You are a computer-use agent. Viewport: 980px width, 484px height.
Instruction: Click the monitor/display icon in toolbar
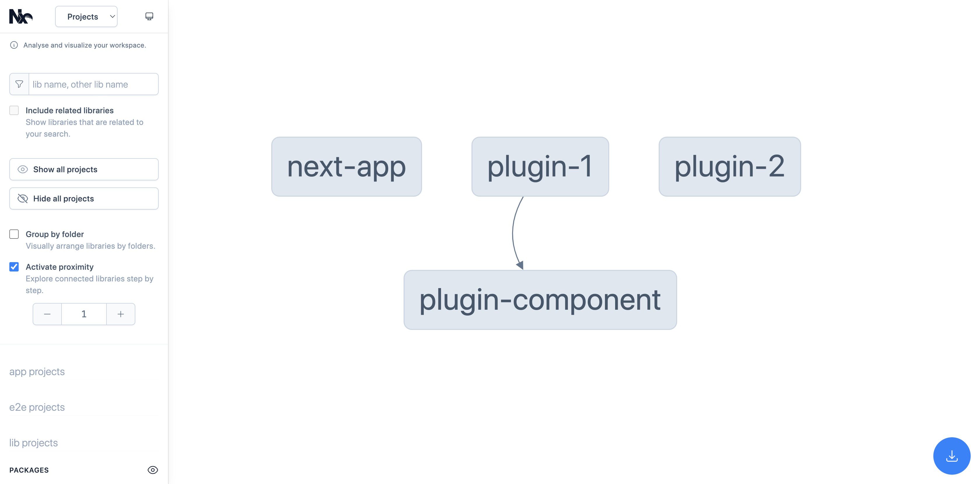click(x=149, y=16)
